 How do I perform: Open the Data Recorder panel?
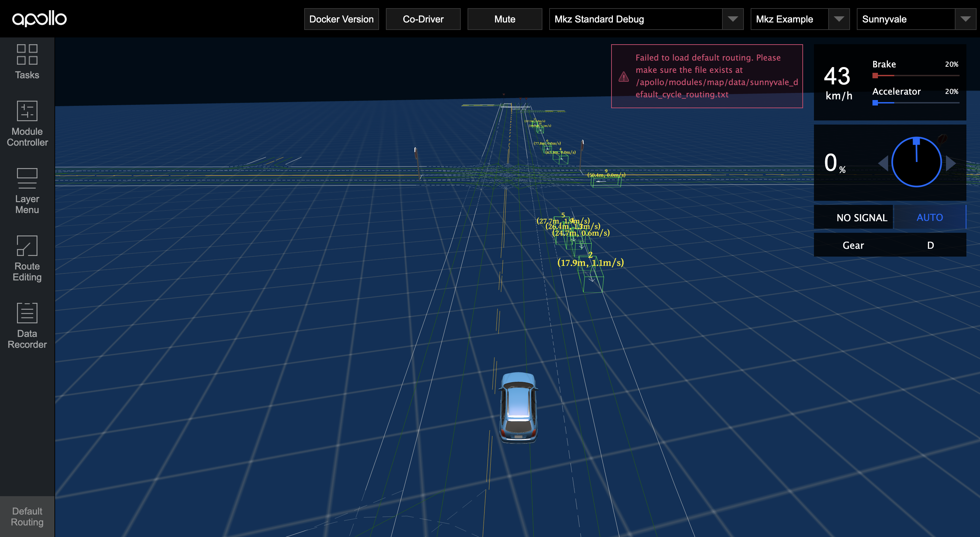27,326
